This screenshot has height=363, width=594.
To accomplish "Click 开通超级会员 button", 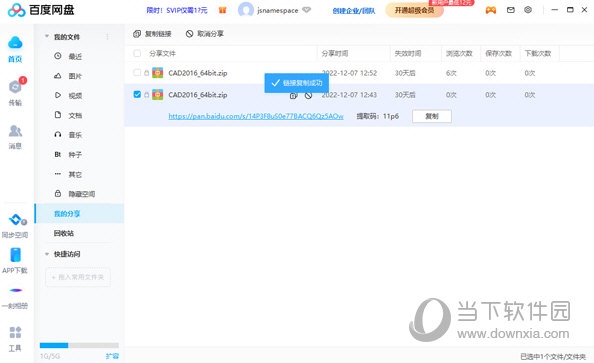I will click(414, 10).
